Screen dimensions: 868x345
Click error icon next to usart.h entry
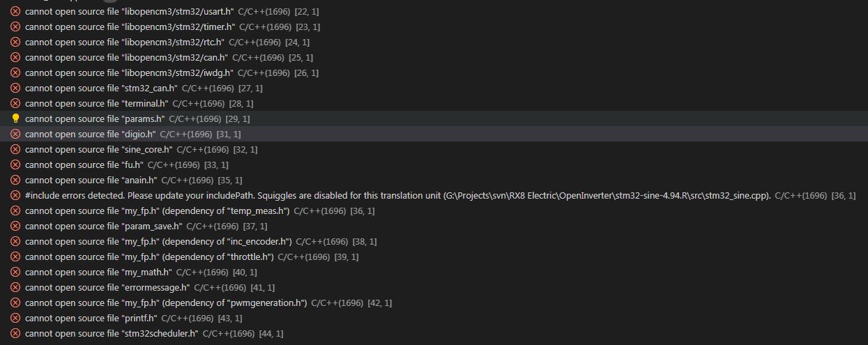15,12
